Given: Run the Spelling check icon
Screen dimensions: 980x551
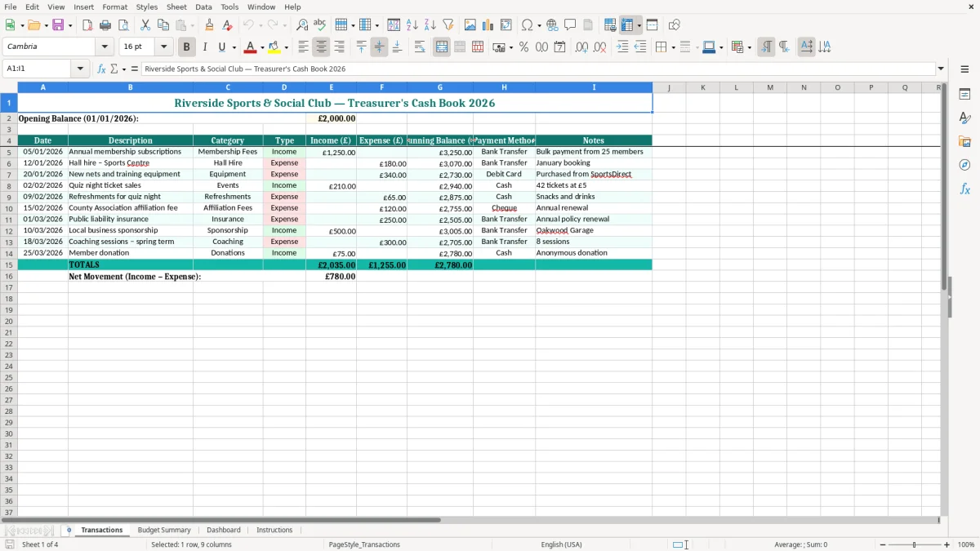Looking at the screenshot, I should pyautogui.click(x=320, y=25).
